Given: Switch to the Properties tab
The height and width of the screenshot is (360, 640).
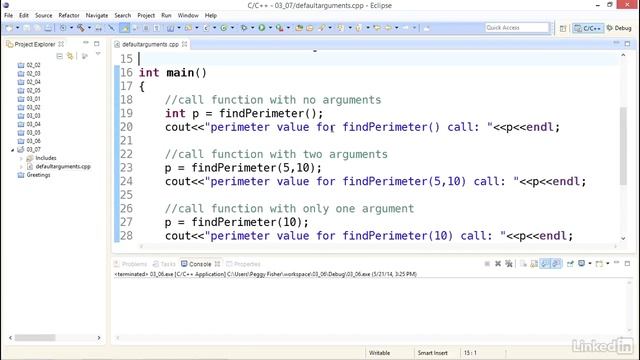Looking at the screenshot, I should [243, 264].
